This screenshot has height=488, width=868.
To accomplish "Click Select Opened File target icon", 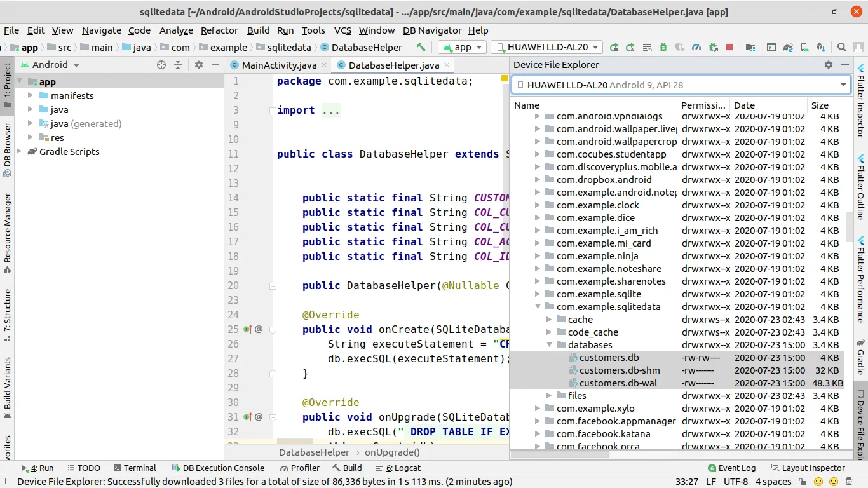I will [161, 65].
